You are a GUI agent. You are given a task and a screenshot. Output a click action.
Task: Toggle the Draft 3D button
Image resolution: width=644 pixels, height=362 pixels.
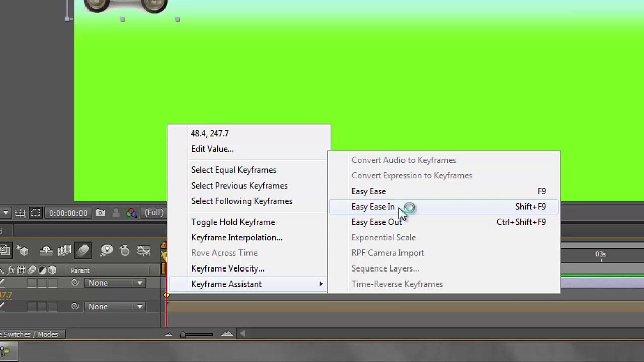tap(23, 250)
